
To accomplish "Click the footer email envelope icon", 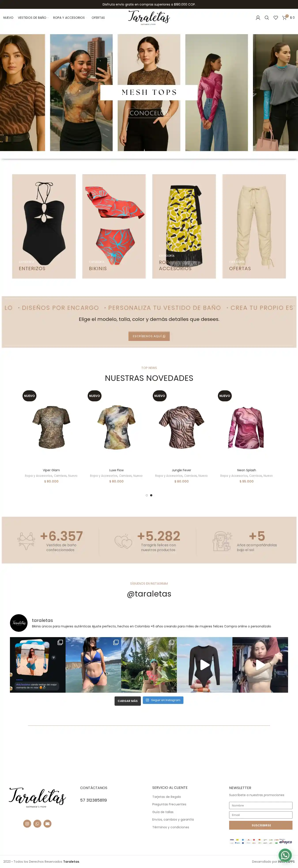I will tap(47, 823).
